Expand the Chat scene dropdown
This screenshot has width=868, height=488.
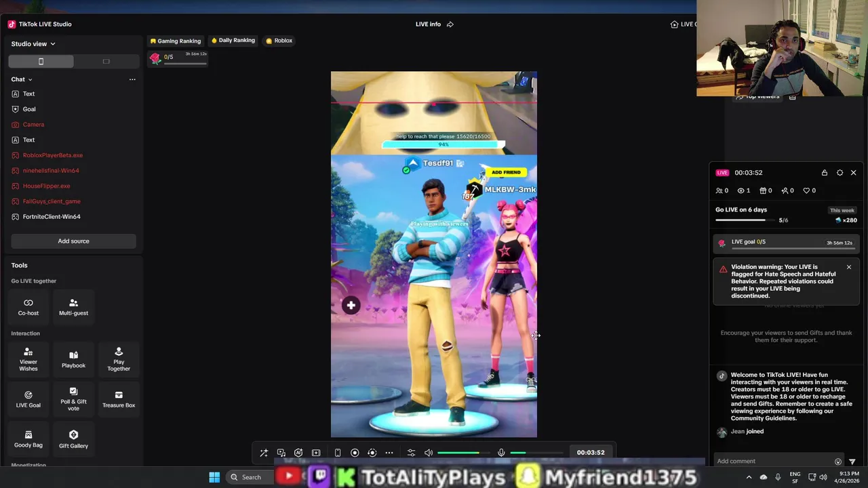coord(22,79)
